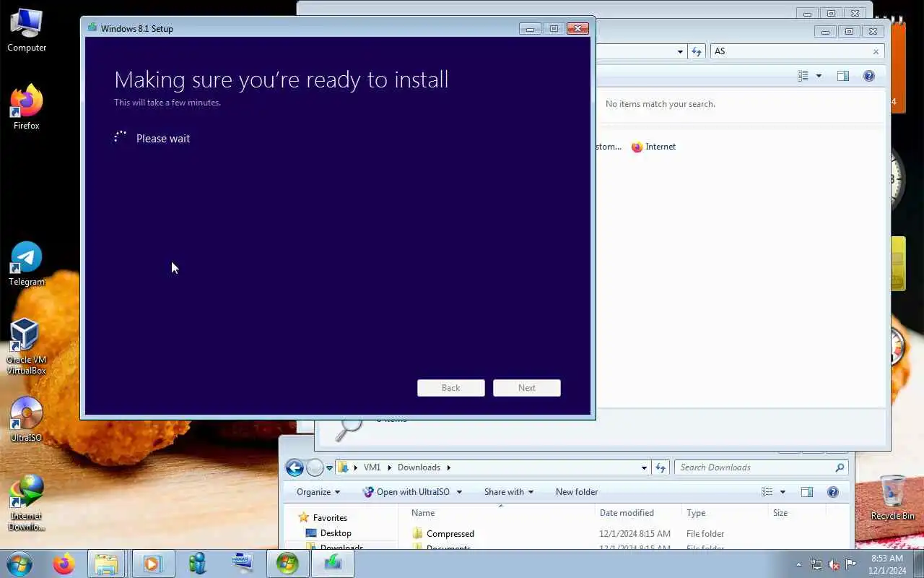Create a New folder in Downloads

click(577, 492)
